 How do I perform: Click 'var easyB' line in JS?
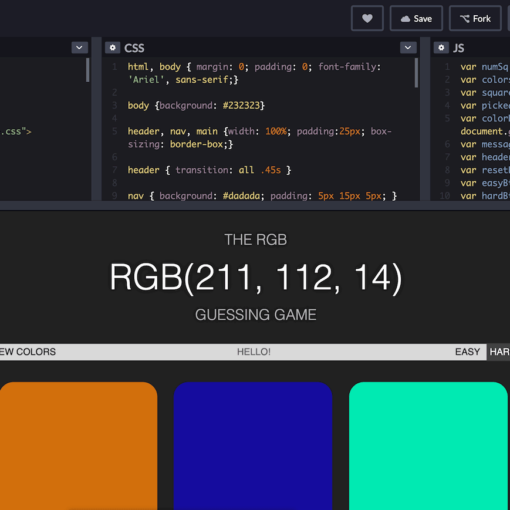(485, 183)
